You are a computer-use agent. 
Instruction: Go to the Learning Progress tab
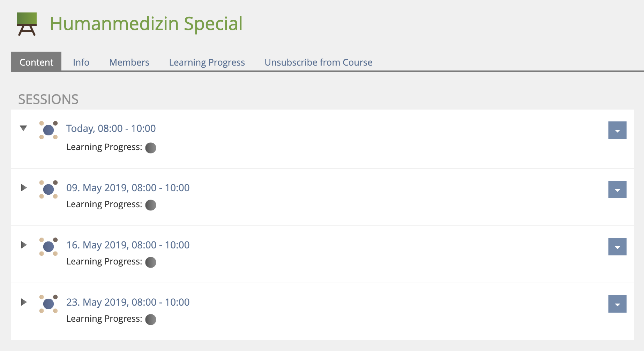207,62
